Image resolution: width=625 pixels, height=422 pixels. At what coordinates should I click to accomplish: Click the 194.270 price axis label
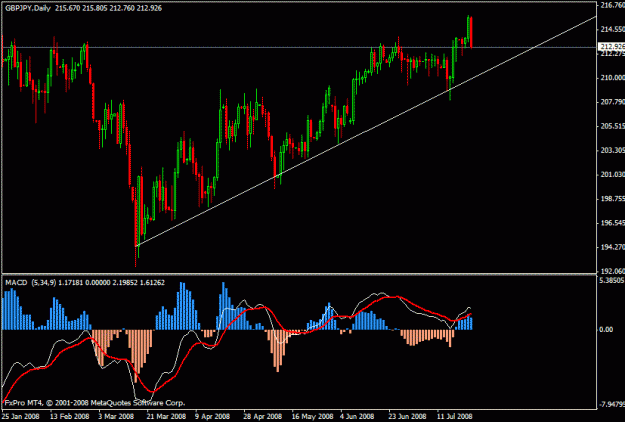[612, 247]
